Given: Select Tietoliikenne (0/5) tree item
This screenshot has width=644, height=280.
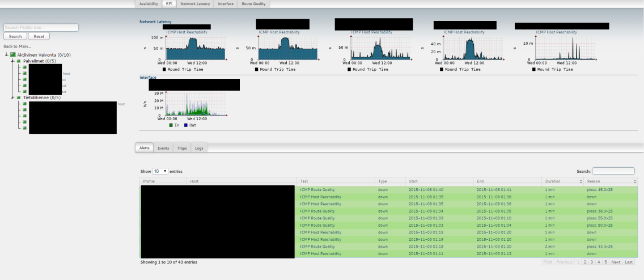Looking at the screenshot, I should tap(41, 97).
